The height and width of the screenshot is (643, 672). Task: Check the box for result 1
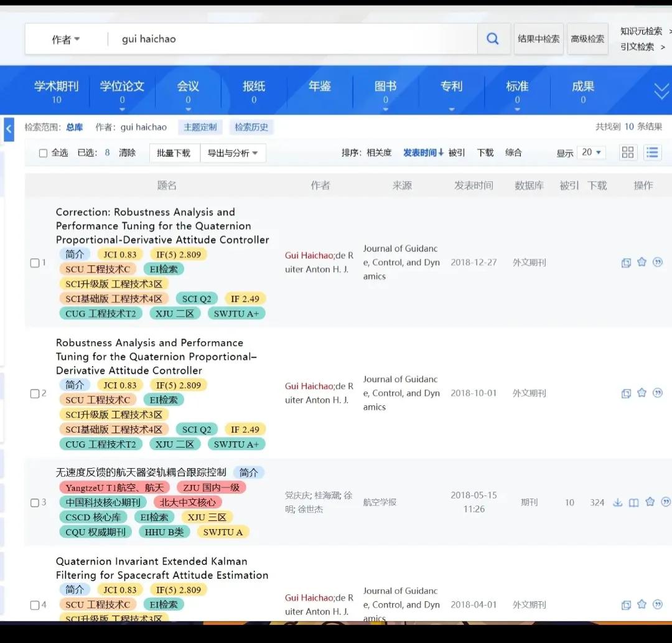pyautogui.click(x=35, y=263)
